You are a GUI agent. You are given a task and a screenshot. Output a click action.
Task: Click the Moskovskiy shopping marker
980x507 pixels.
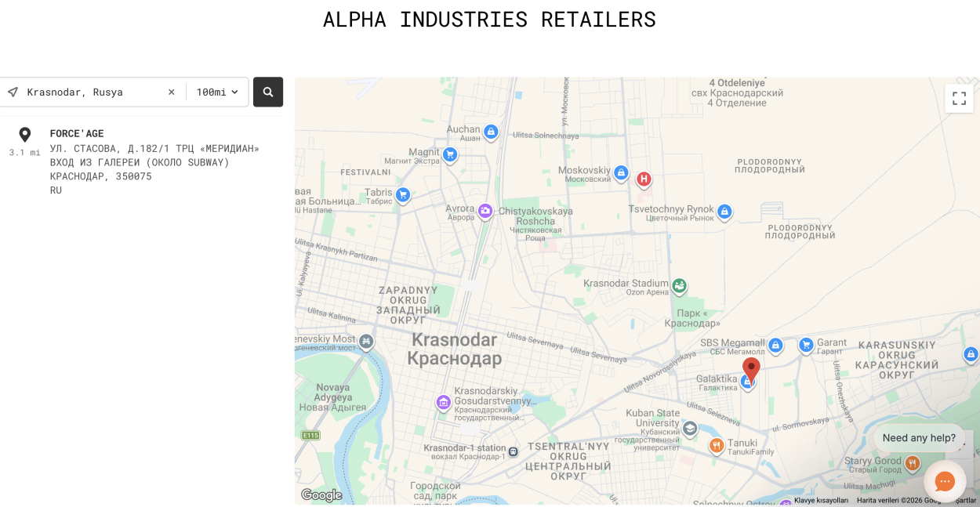tap(621, 172)
